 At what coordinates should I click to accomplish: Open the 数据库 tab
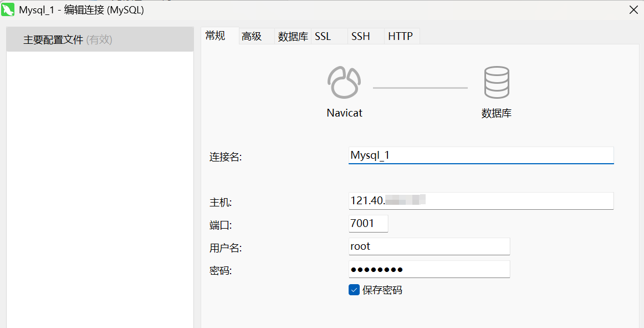[293, 36]
